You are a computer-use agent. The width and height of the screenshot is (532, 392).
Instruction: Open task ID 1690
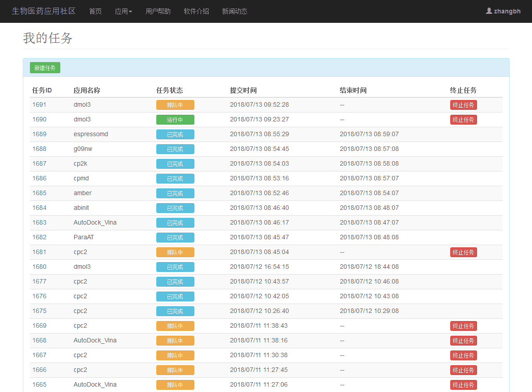[x=39, y=119]
